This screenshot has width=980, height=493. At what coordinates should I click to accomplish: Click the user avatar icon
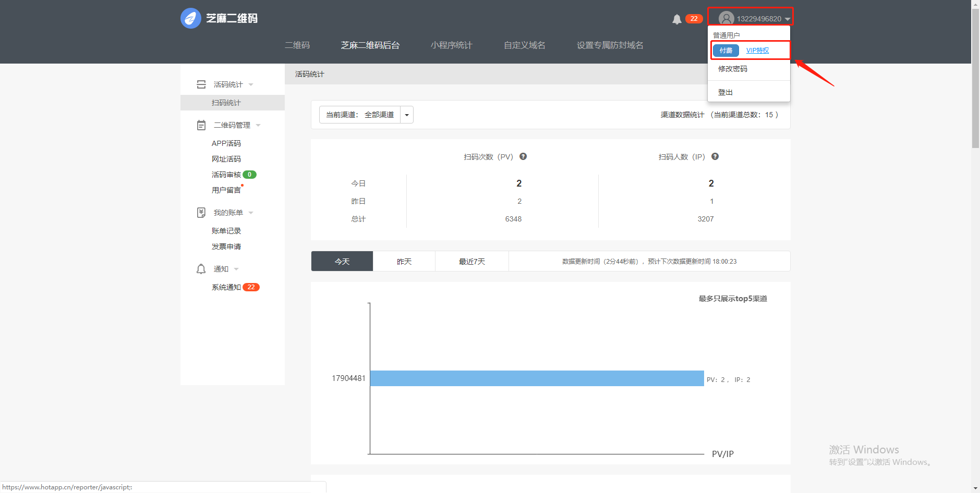726,19
